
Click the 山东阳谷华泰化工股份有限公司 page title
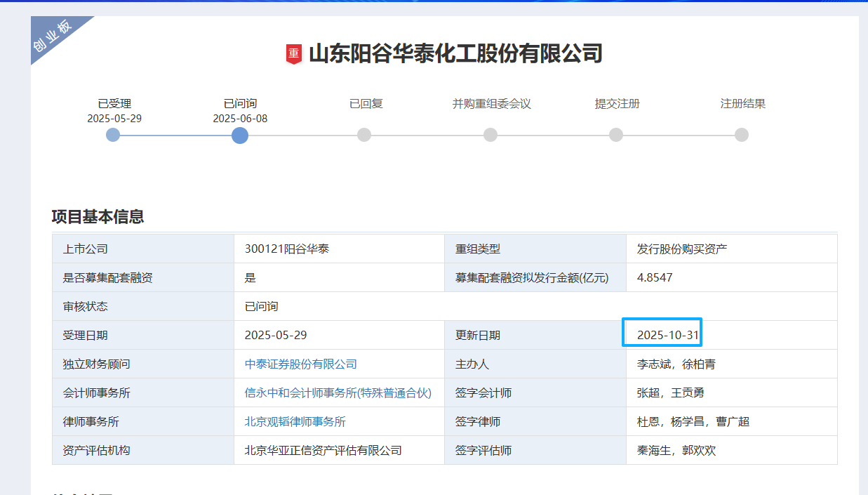(456, 53)
